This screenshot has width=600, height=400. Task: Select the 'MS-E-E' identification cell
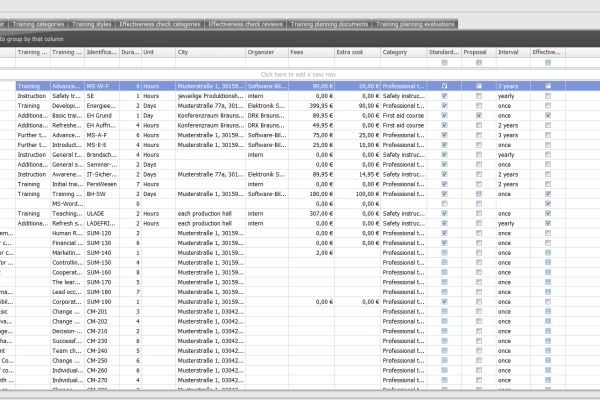[102, 145]
